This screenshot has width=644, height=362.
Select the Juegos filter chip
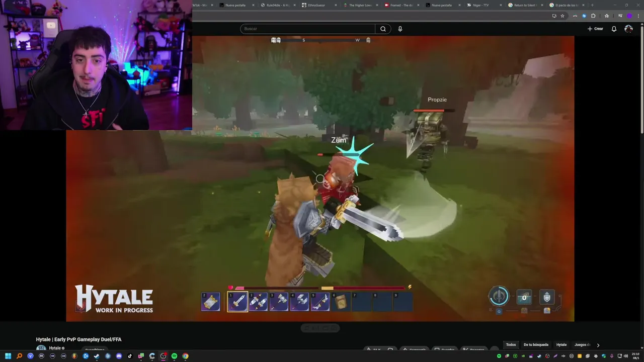[582, 345]
